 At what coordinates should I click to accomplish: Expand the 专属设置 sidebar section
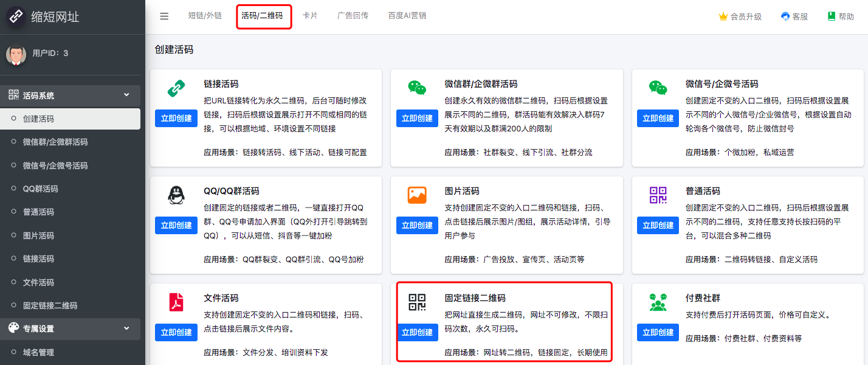[x=126, y=328]
